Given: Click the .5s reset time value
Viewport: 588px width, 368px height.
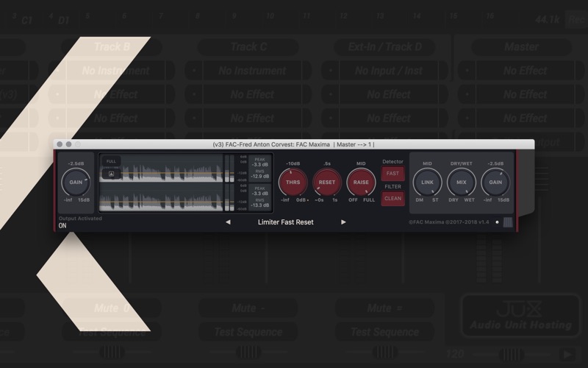Looking at the screenshot, I should [327, 163].
